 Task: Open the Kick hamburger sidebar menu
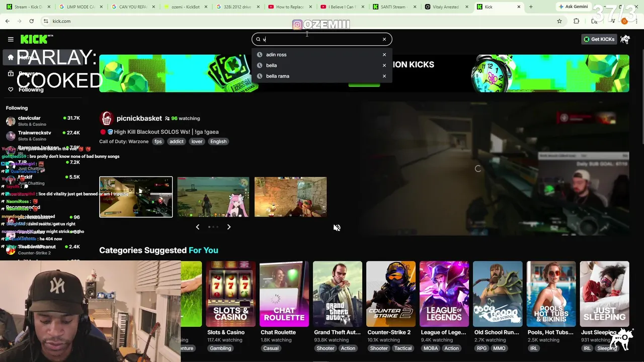coord(11,39)
